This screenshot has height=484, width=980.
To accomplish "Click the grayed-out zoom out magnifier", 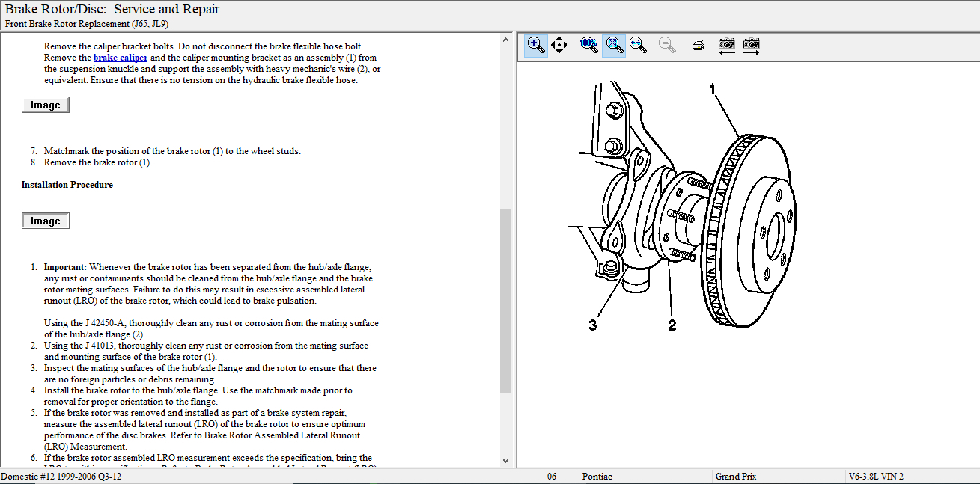I will [x=666, y=45].
